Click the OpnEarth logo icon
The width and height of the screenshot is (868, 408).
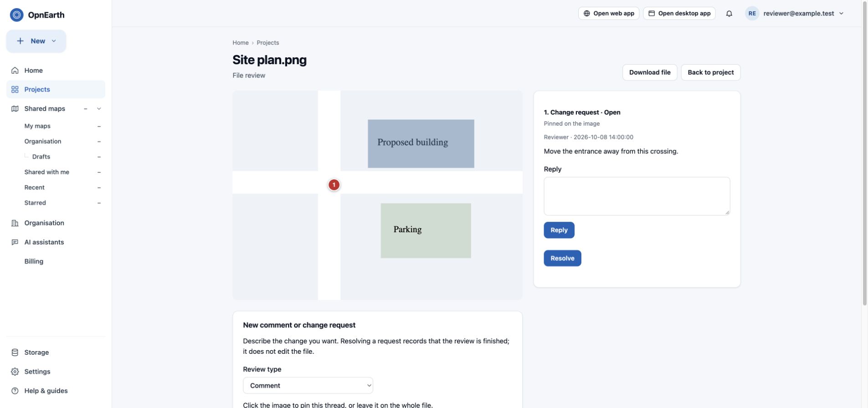pyautogui.click(x=16, y=15)
